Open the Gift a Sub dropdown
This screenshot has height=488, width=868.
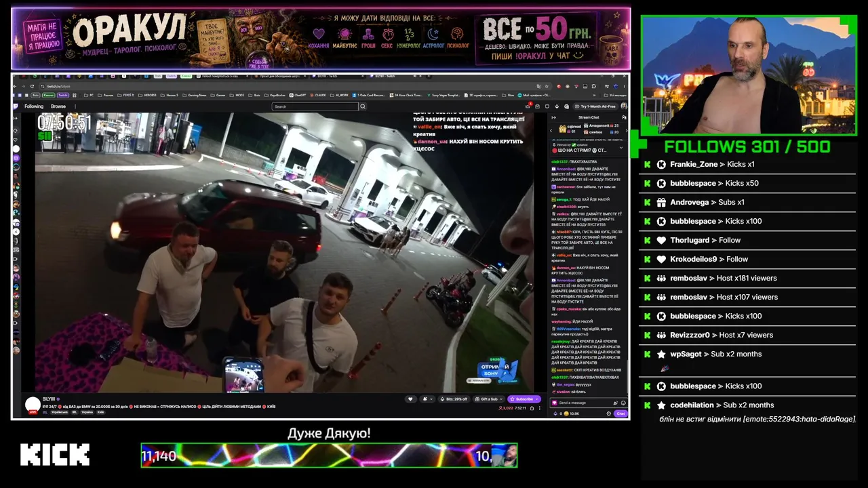489,399
